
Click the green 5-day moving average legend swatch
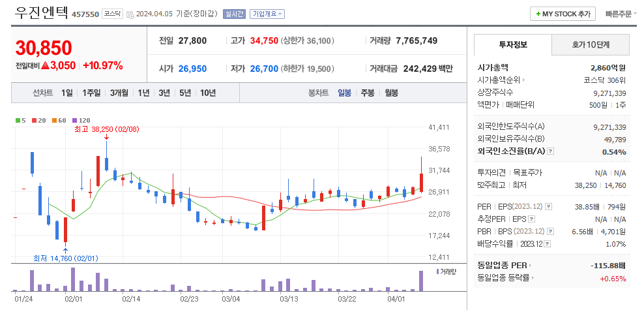(18, 121)
